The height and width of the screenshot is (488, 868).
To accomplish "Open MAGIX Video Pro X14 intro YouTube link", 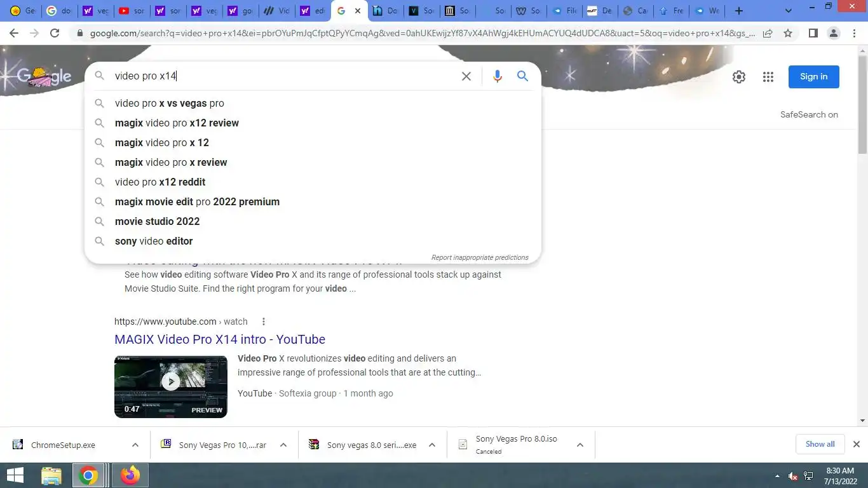I will click(x=220, y=339).
